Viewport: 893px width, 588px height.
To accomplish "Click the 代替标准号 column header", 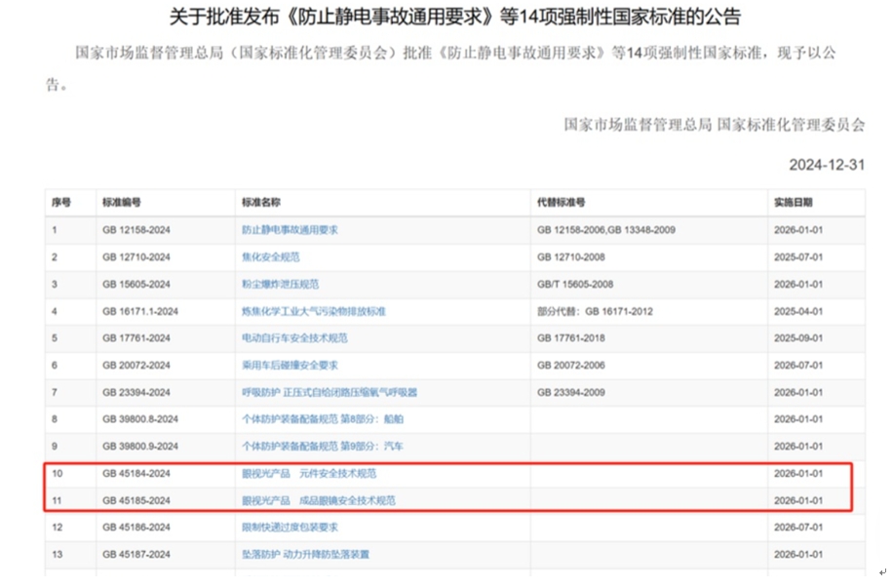I will point(561,203).
